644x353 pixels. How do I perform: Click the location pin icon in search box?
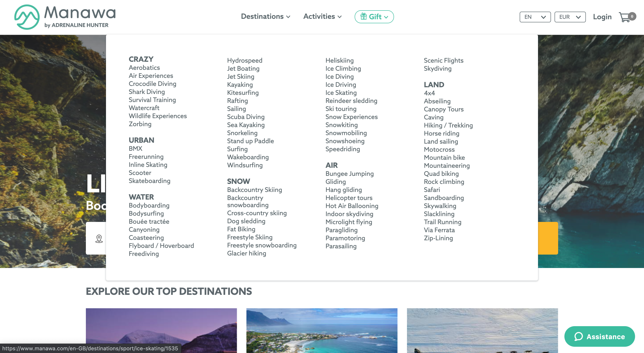pos(99,239)
